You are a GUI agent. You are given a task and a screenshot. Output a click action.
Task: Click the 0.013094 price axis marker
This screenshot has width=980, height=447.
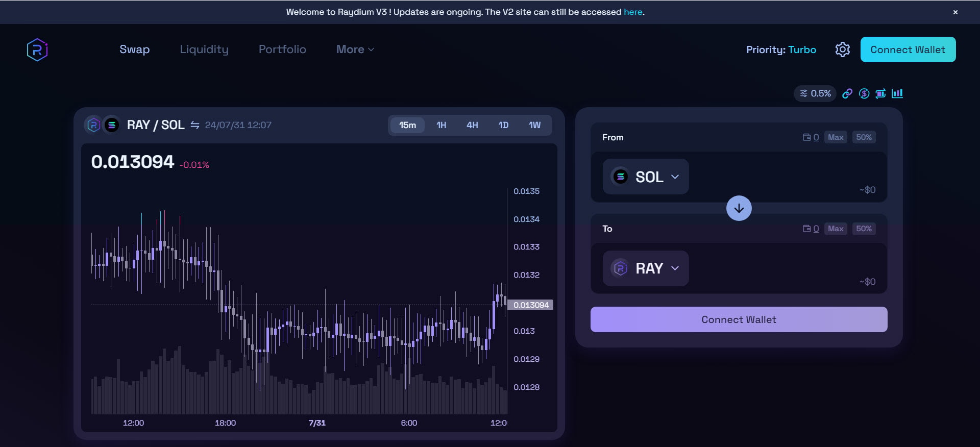[x=531, y=305]
